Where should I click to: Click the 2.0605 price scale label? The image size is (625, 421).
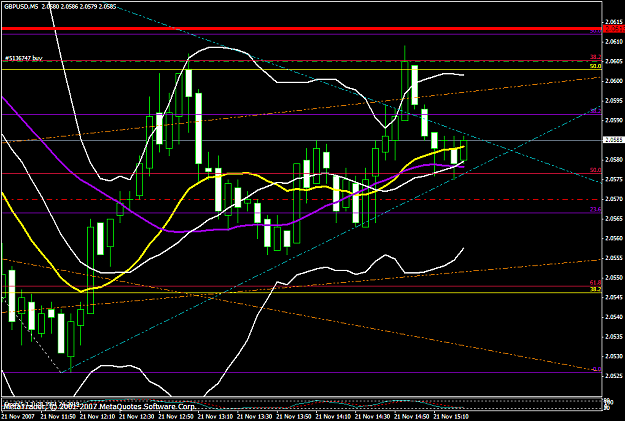pos(613,61)
